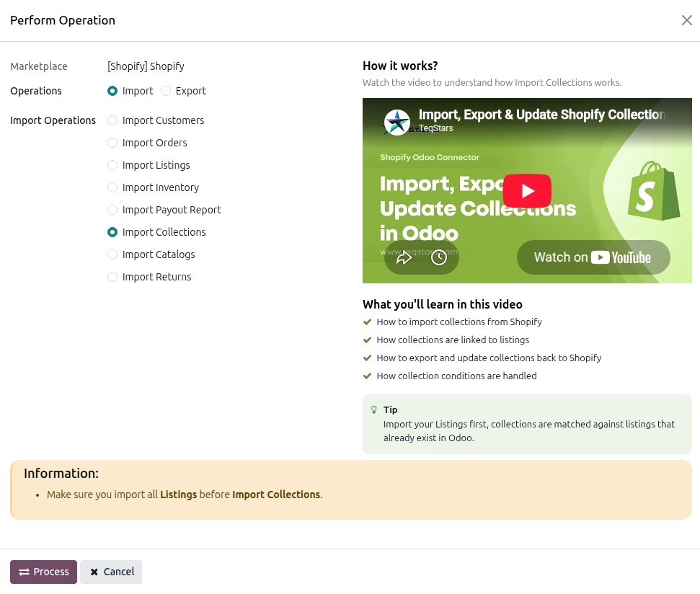Click 'How collections are linked to listings'

453,340
